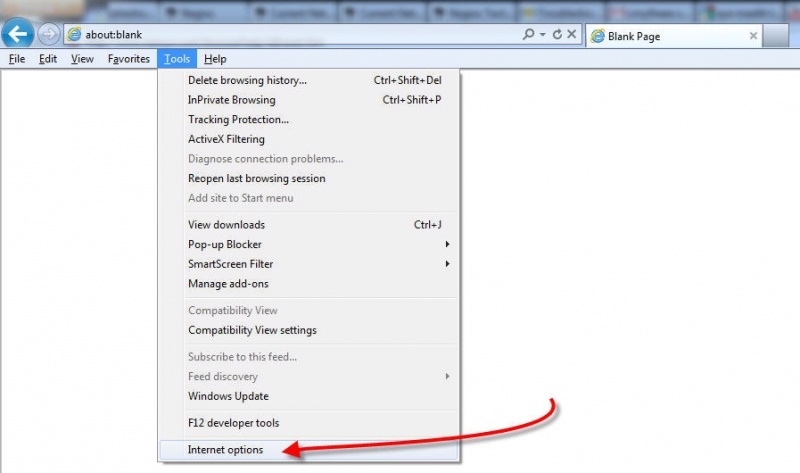Open the File menu
The height and width of the screenshot is (473, 800).
click(x=17, y=59)
